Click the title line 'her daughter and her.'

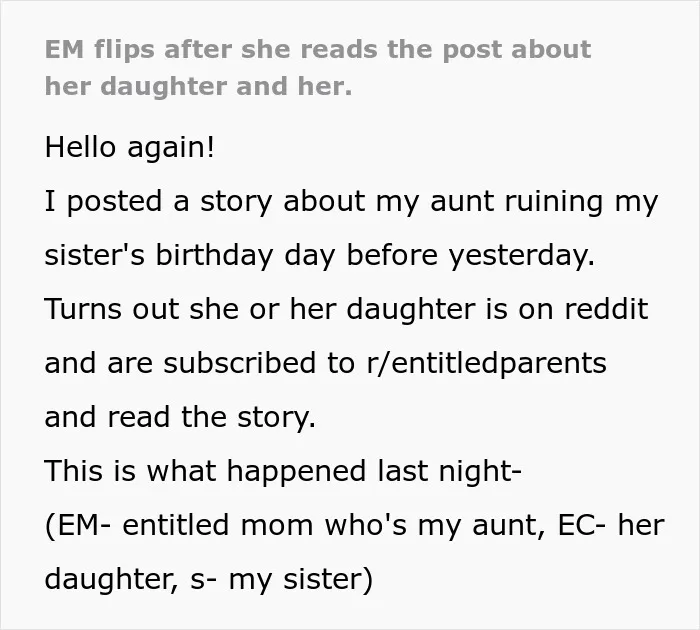199,86
